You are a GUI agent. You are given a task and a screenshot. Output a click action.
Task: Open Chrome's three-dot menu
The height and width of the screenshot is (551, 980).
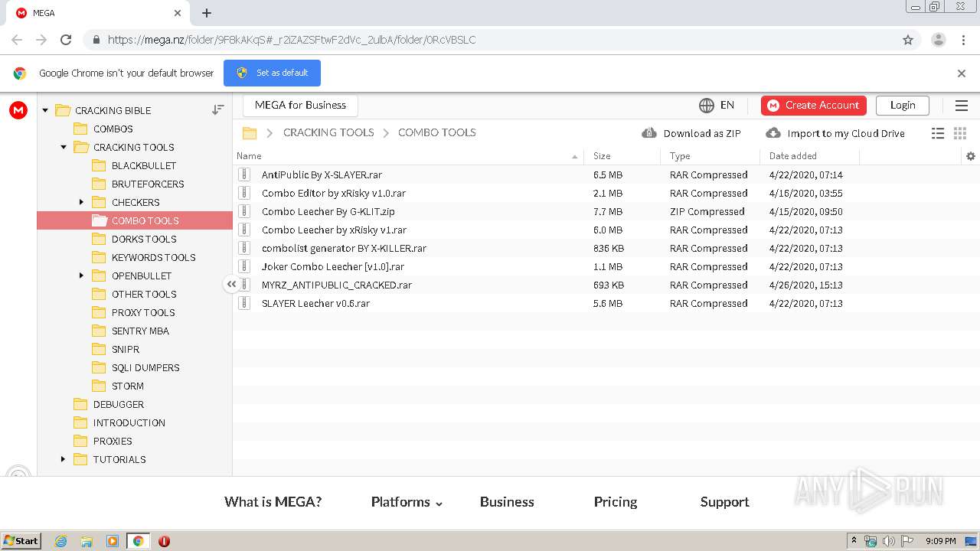click(x=963, y=40)
